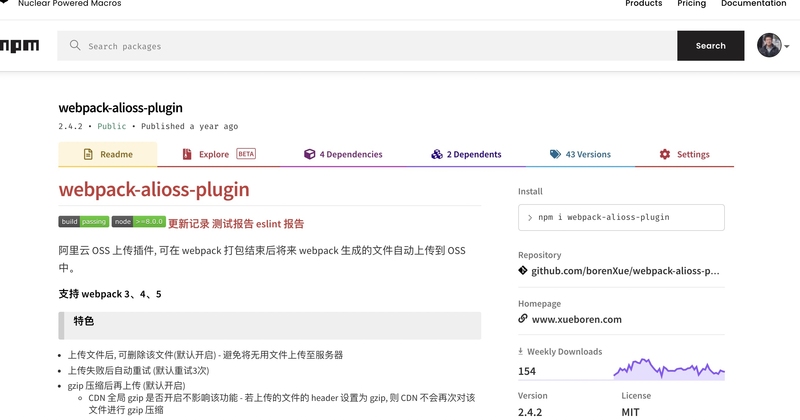800x420 pixels.
Task: Click the black Search button
Action: point(710,46)
